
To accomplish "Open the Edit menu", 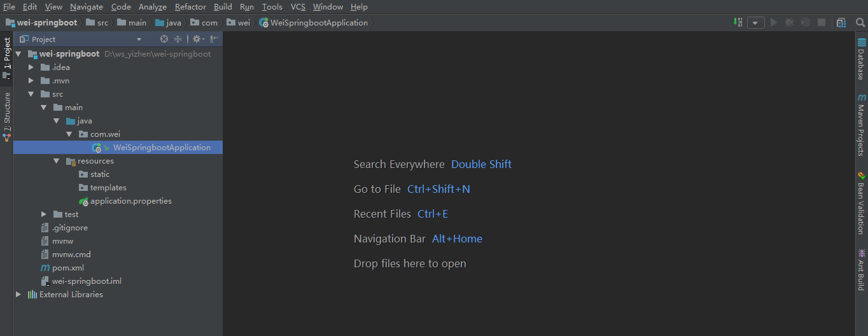I will (x=30, y=7).
